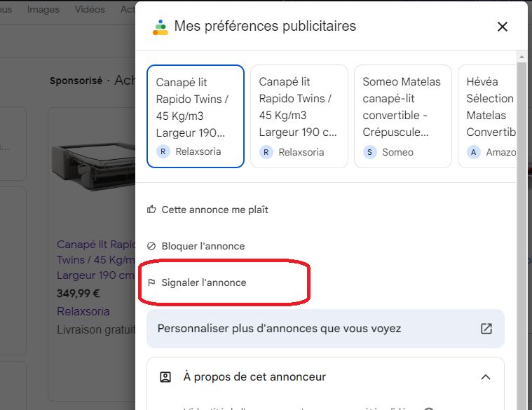Open the Images search tab
Screen dimensions: 532x410
click(x=43, y=10)
